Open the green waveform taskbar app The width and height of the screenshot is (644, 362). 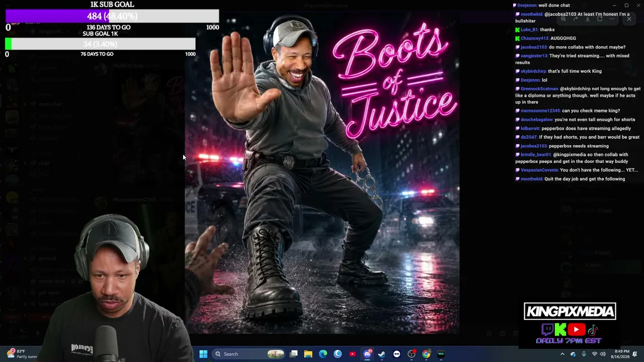pos(441,354)
